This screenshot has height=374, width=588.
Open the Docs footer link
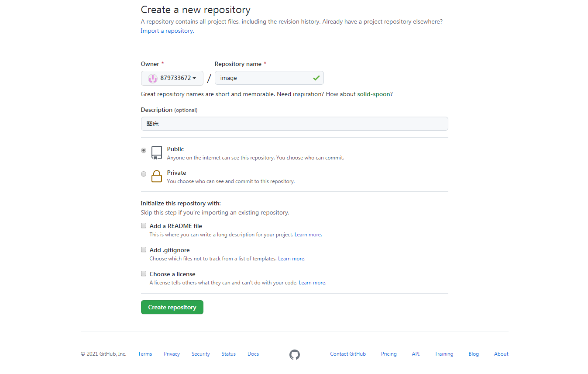click(x=253, y=354)
